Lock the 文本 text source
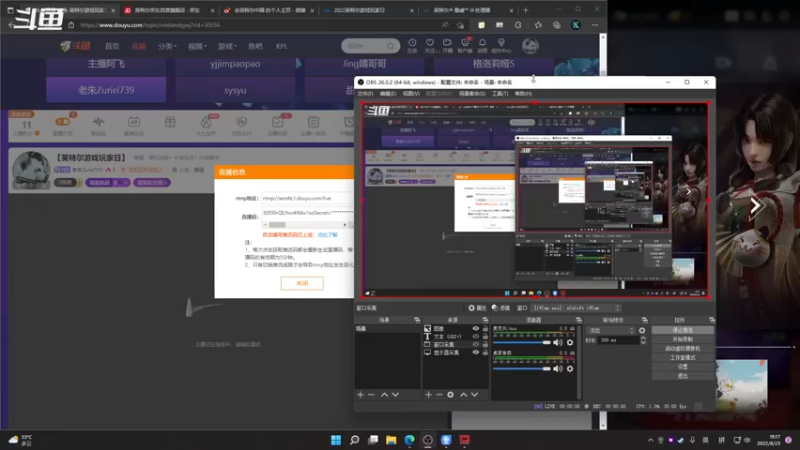The image size is (800, 450). tap(485, 337)
